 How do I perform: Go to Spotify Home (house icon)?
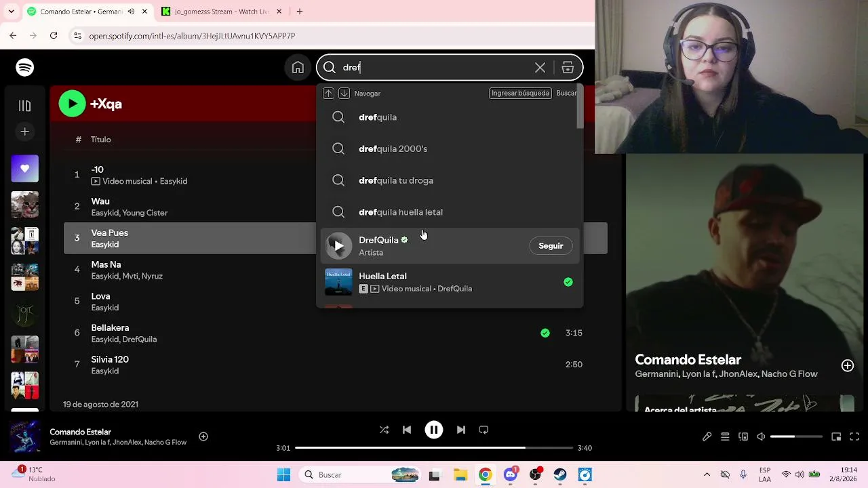click(x=298, y=67)
